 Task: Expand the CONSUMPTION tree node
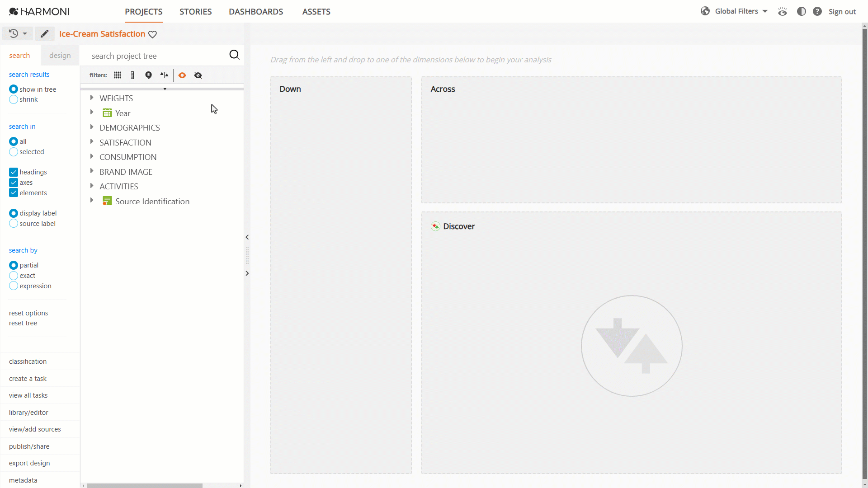(x=92, y=156)
